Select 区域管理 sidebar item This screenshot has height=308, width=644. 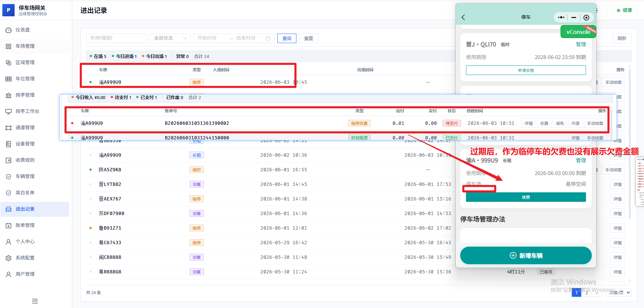25,62
